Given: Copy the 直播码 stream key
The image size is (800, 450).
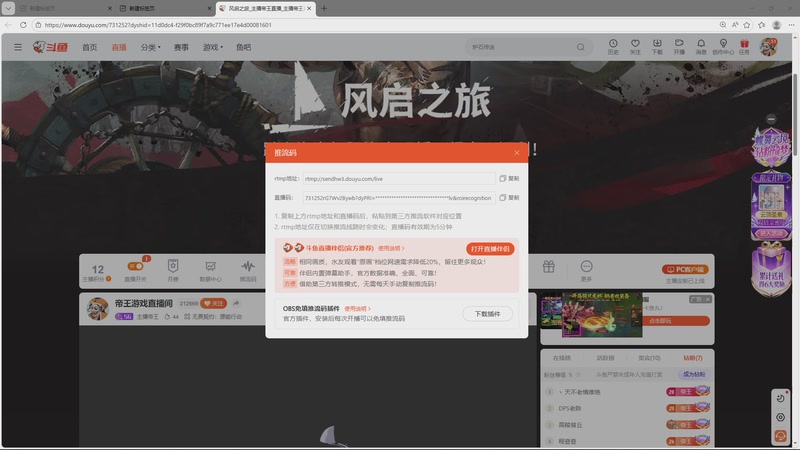Looking at the screenshot, I should (x=509, y=197).
